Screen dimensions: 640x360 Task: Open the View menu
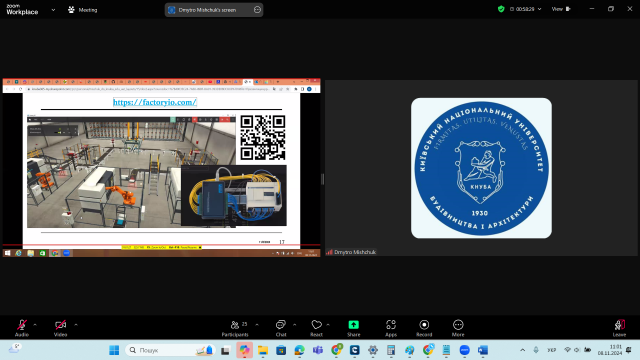[x=561, y=9]
